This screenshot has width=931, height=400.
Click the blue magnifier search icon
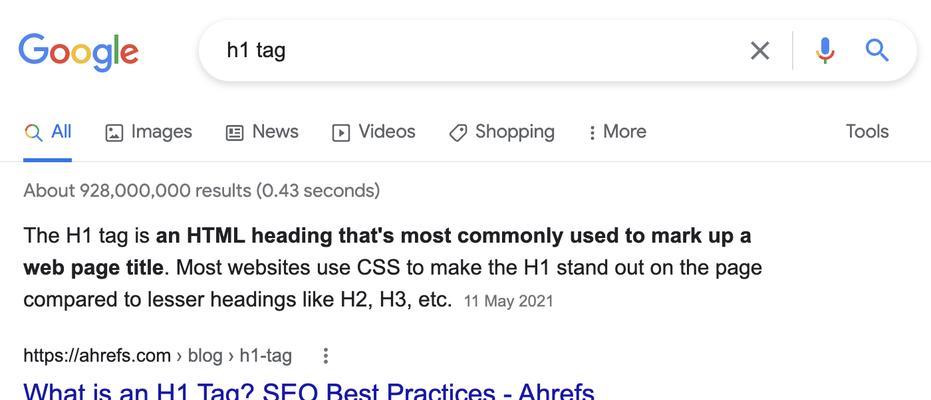point(877,50)
